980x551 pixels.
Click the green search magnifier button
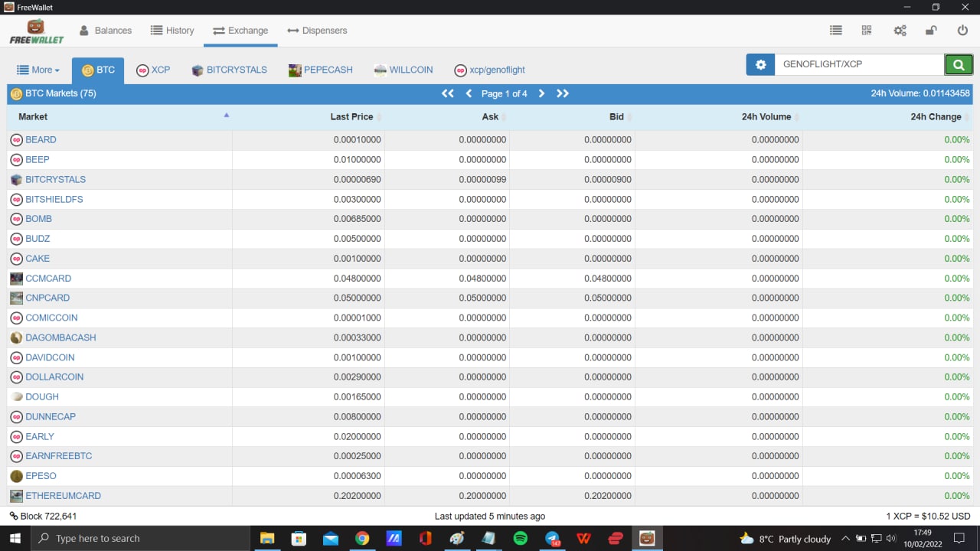coord(959,65)
